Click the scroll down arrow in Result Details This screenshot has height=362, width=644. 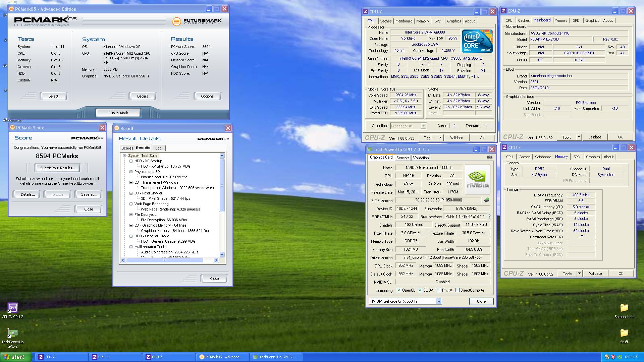coord(222,255)
